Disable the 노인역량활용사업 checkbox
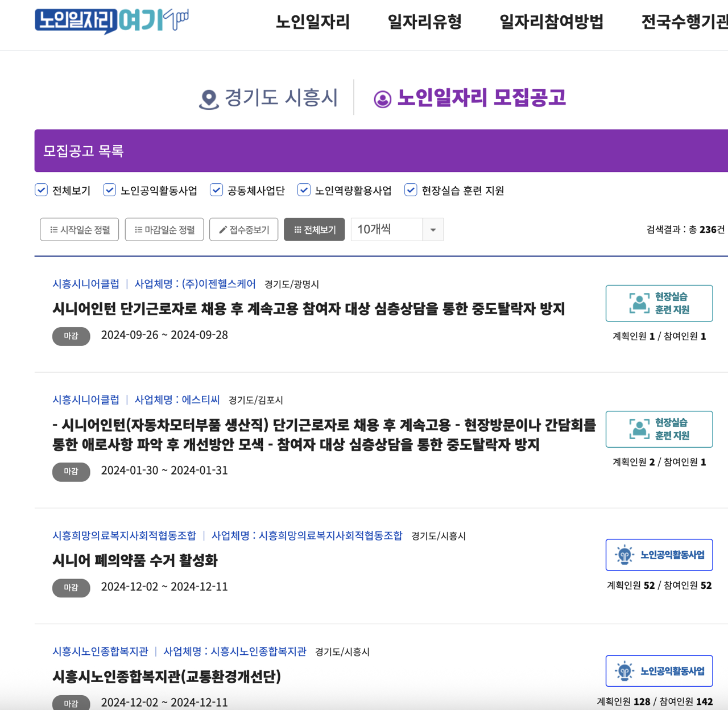Image resolution: width=728 pixels, height=710 pixels. pyautogui.click(x=304, y=189)
